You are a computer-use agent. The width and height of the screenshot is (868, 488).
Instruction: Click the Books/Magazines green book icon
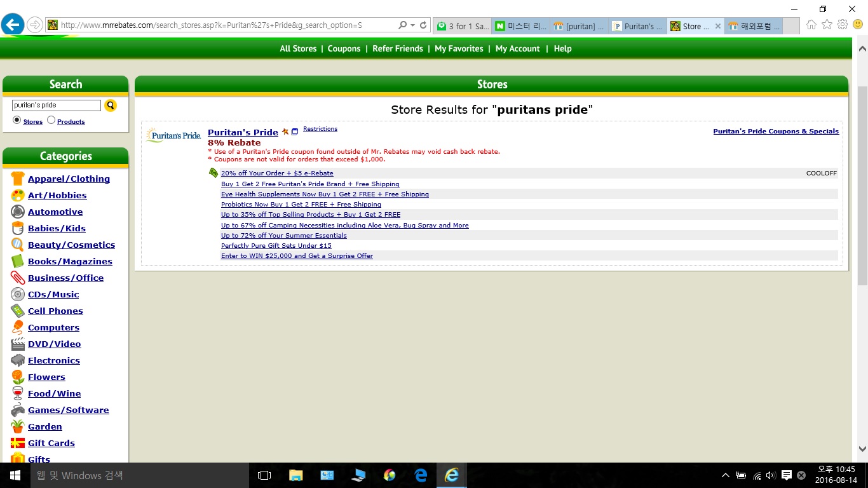coord(17,261)
